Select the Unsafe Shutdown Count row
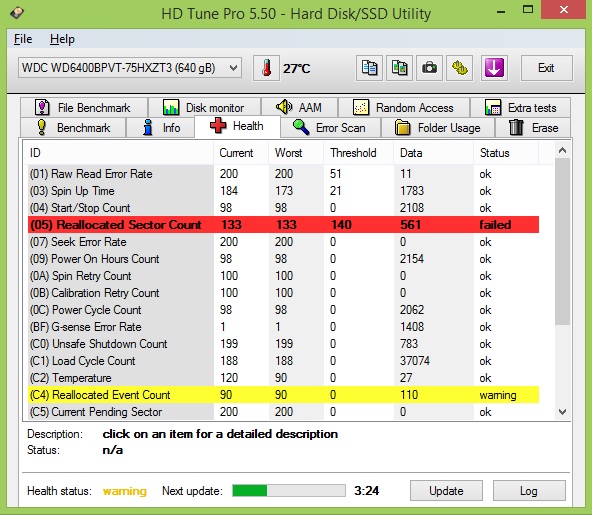 (283, 344)
